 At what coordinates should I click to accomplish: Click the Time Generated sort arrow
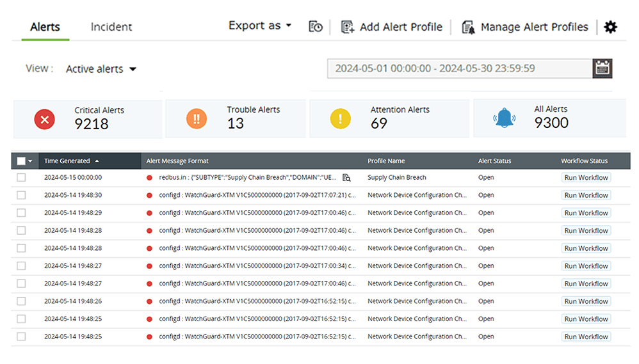pos(97,161)
